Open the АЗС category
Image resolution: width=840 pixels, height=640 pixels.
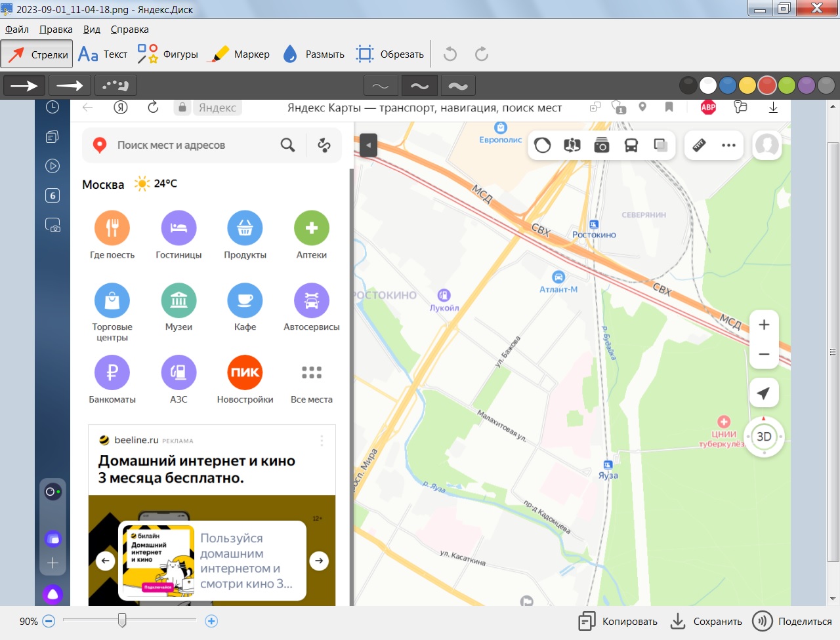pos(178,380)
